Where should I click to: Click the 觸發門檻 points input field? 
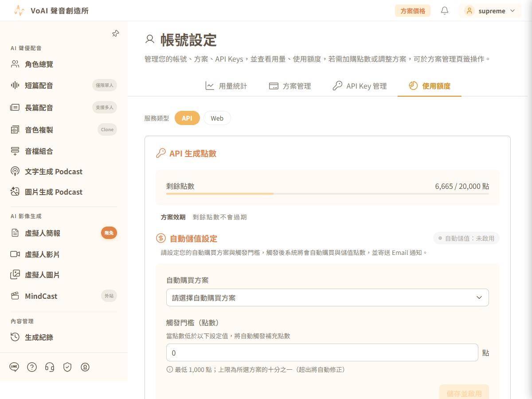(322, 353)
